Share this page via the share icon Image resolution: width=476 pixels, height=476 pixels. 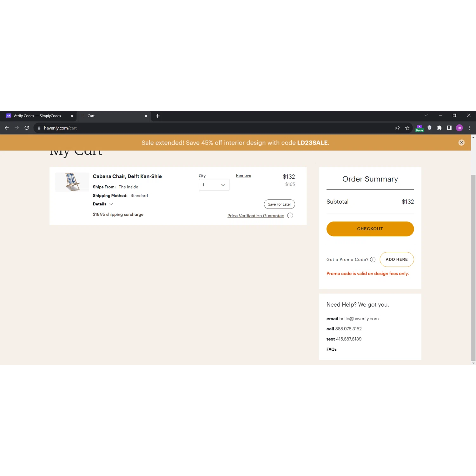[397, 128]
